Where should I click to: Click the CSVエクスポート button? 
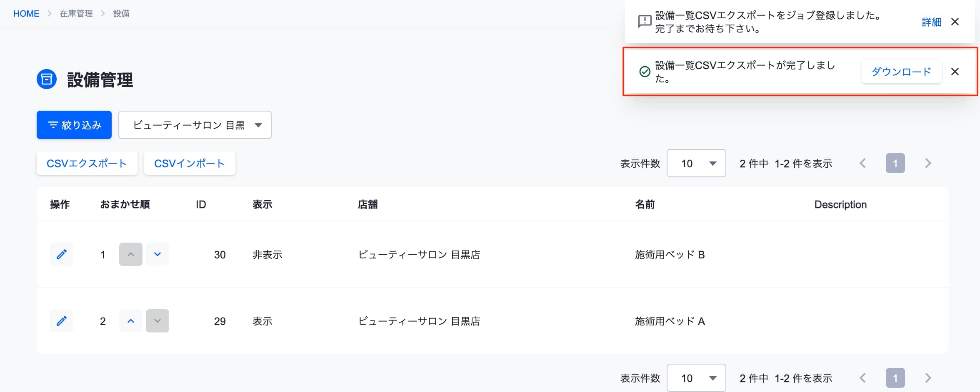click(x=87, y=163)
